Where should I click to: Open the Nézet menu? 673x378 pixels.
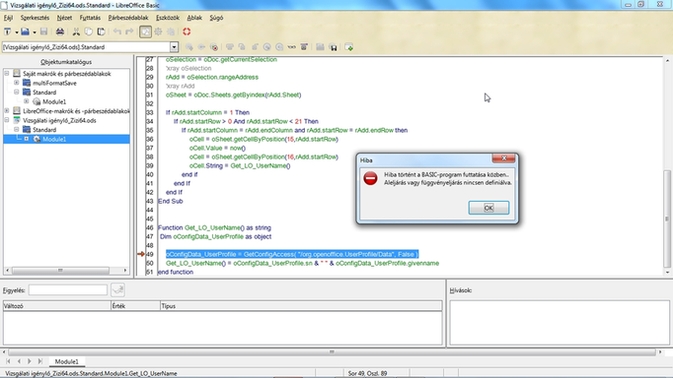click(x=64, y=18)
